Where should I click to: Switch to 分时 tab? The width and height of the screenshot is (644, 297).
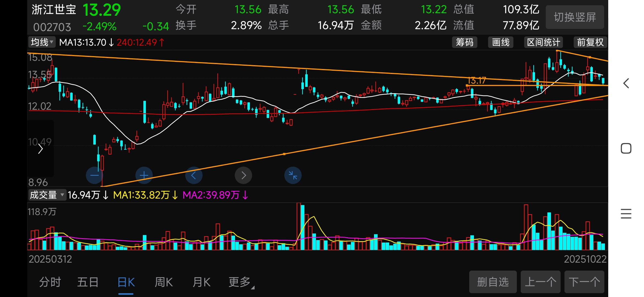pos(50,282)
